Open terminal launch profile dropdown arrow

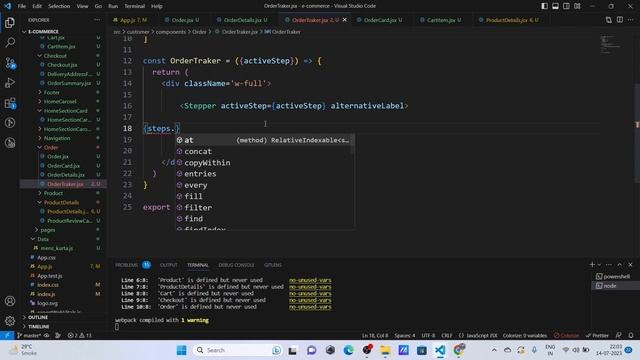click(599, 265)
